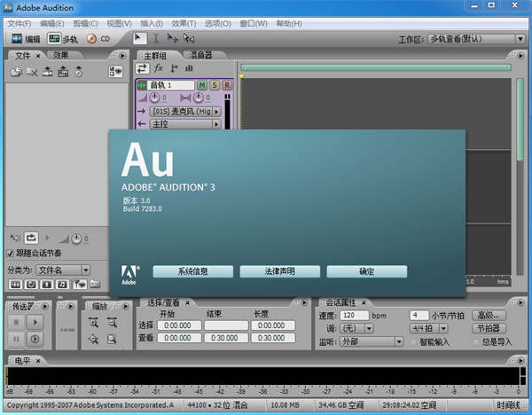Open the 帮助(H) menu
The width and height of the screenshot is (532, 415).
pyautogui.click(x=289, y=23)
